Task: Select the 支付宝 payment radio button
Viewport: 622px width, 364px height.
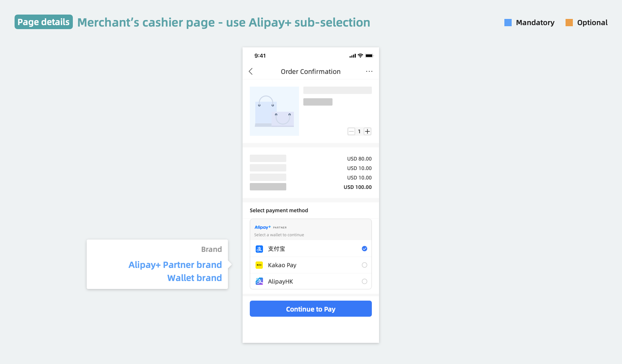Action: (x=364, y=249)
